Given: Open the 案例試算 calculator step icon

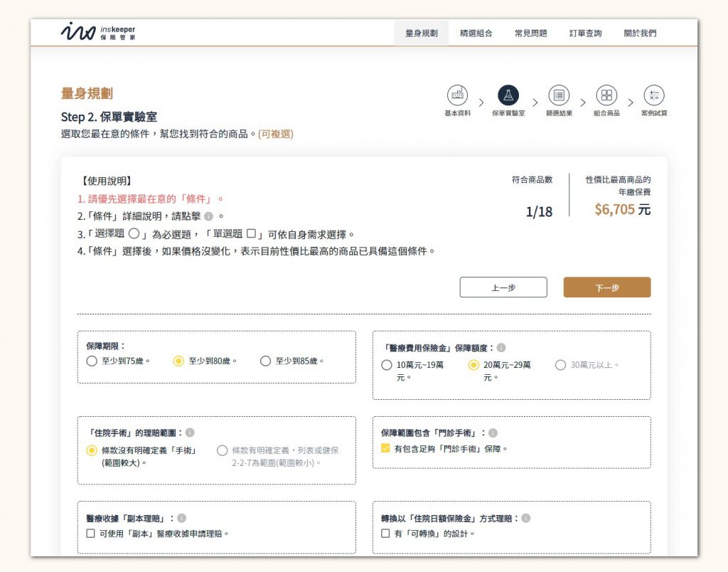Looking at the screenshot, I should [654, 95].
